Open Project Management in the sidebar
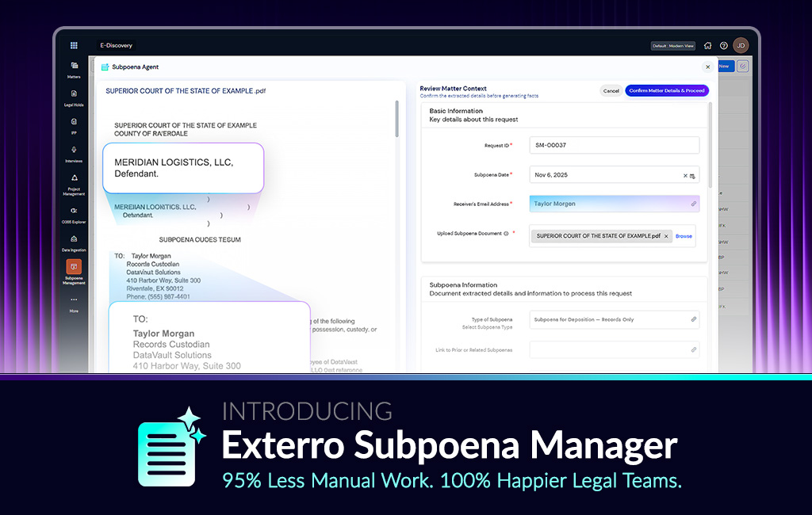812x515 pixels. pos(74,185)
